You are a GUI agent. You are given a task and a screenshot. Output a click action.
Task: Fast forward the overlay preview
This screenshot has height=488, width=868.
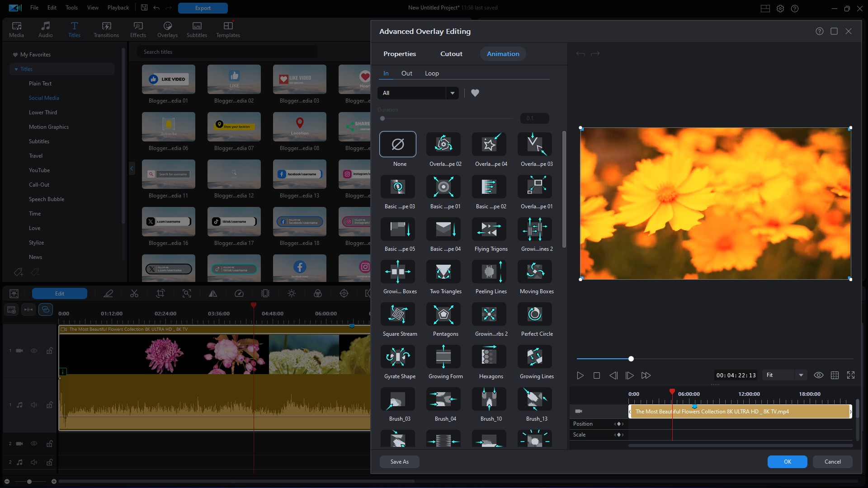(x=646, y=375)
